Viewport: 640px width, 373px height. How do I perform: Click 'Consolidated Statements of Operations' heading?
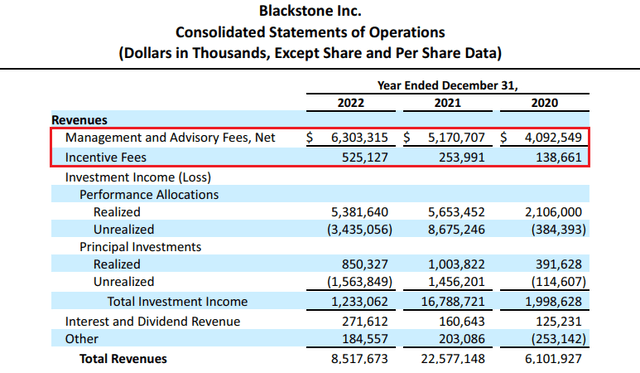tap(310, 32)
